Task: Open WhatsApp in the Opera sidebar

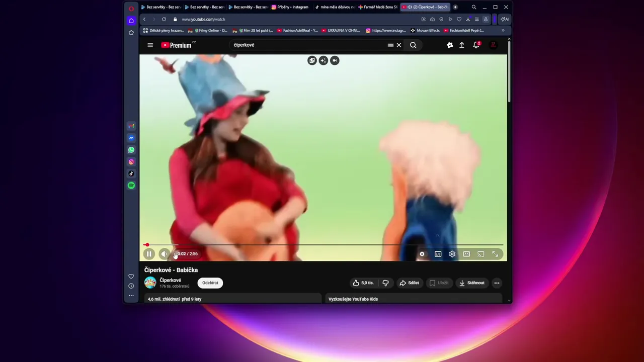Action: click(131, 150)
